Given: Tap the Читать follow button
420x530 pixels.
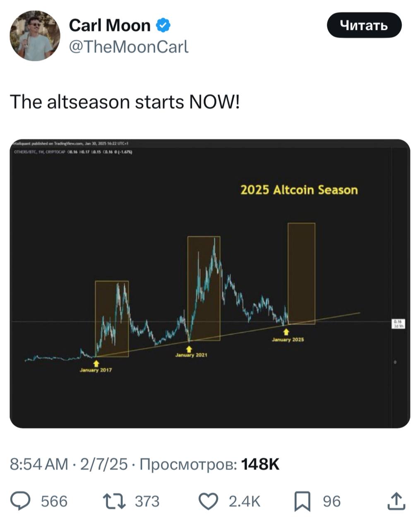Looking at the screenshot, I should tap(364, 25).
